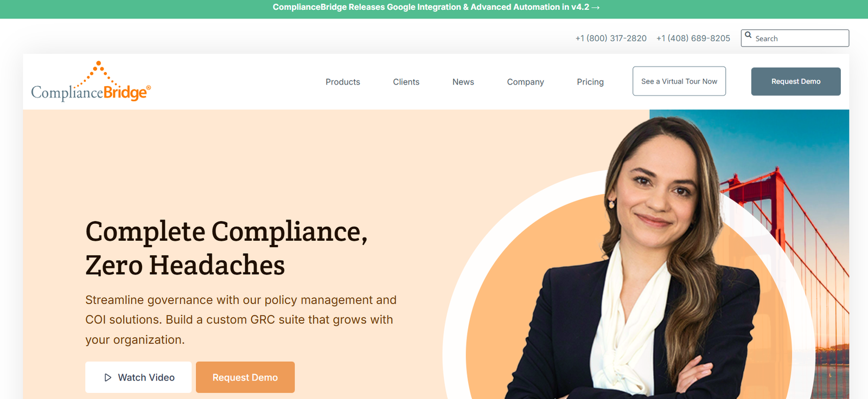Click the Watch Video button
Screen dimensions: 868x399
138,377
